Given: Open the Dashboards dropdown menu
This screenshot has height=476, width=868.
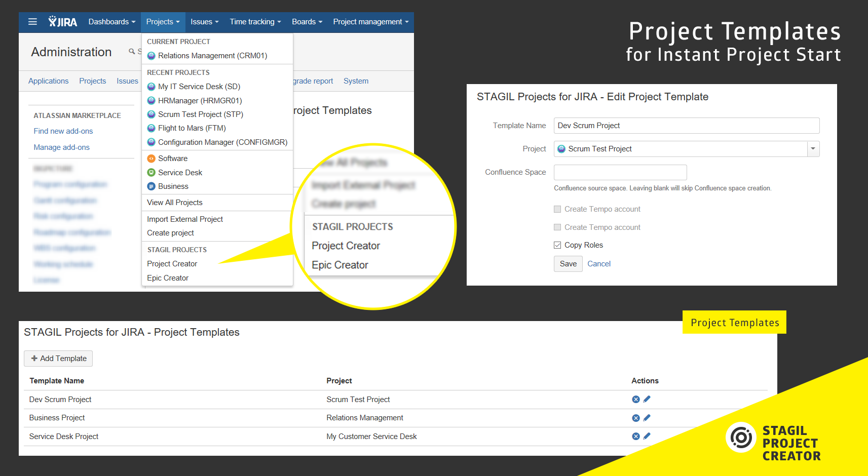Looking at the screenshot, I should 112,22.
